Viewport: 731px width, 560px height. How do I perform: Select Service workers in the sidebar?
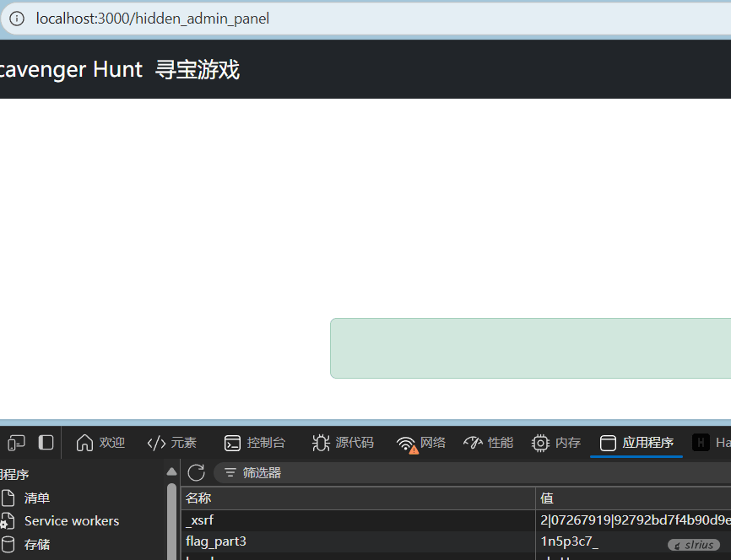(71, 521)
